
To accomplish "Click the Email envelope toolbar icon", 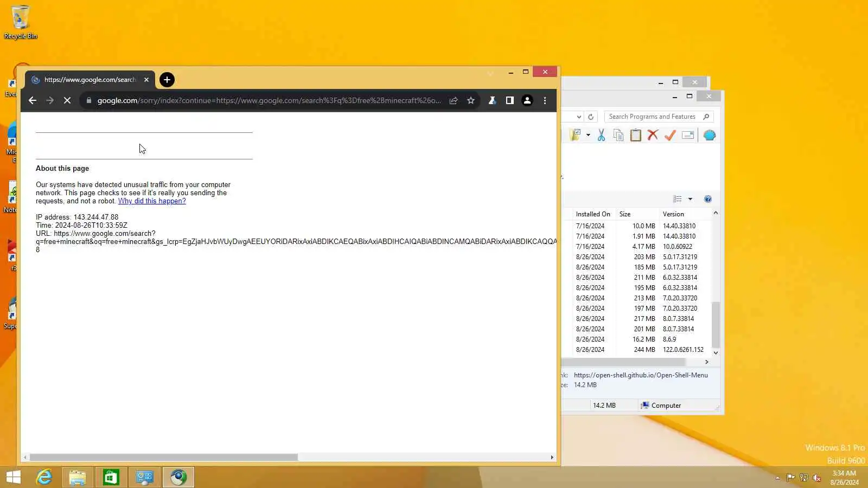I will 688,136.
